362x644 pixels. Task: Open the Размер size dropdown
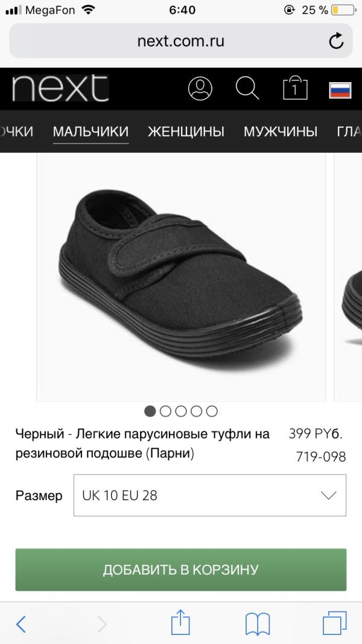(210, 495)
